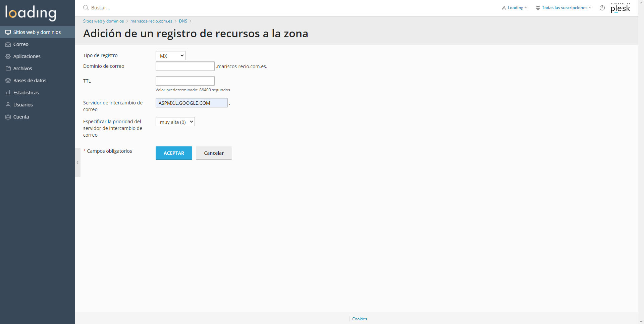644x324 pixels.
Task: Open the Tipo de registro MX dropdown
Action: pos(170,56)
